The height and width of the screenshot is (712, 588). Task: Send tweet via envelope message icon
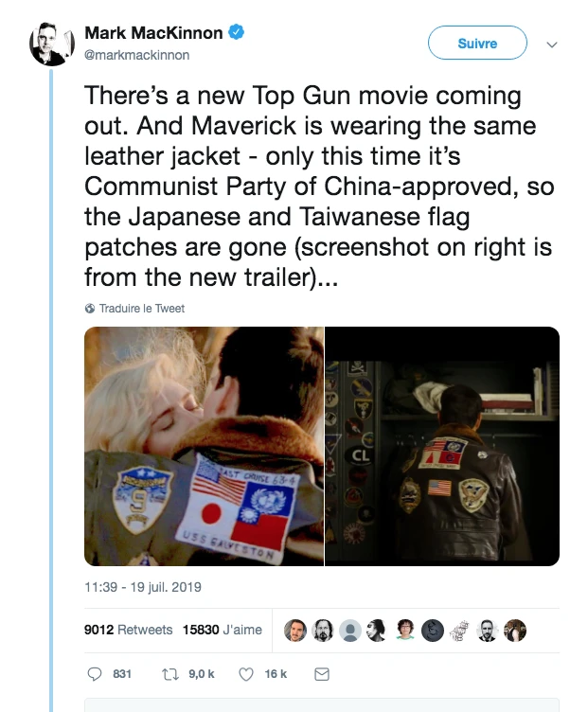pyautogui.click(x=322, y=674)
